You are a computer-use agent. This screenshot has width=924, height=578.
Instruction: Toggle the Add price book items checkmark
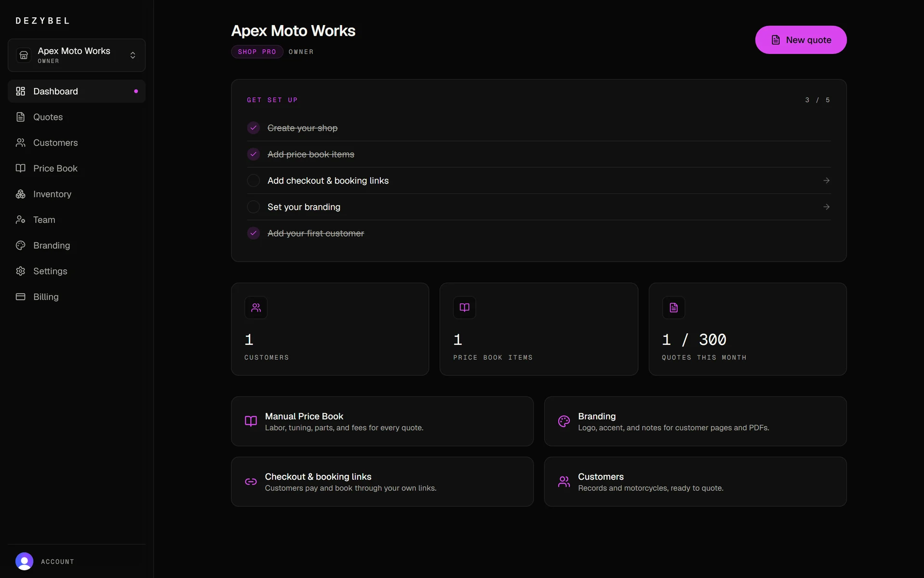pyautogui.click(x=253, y=154)
